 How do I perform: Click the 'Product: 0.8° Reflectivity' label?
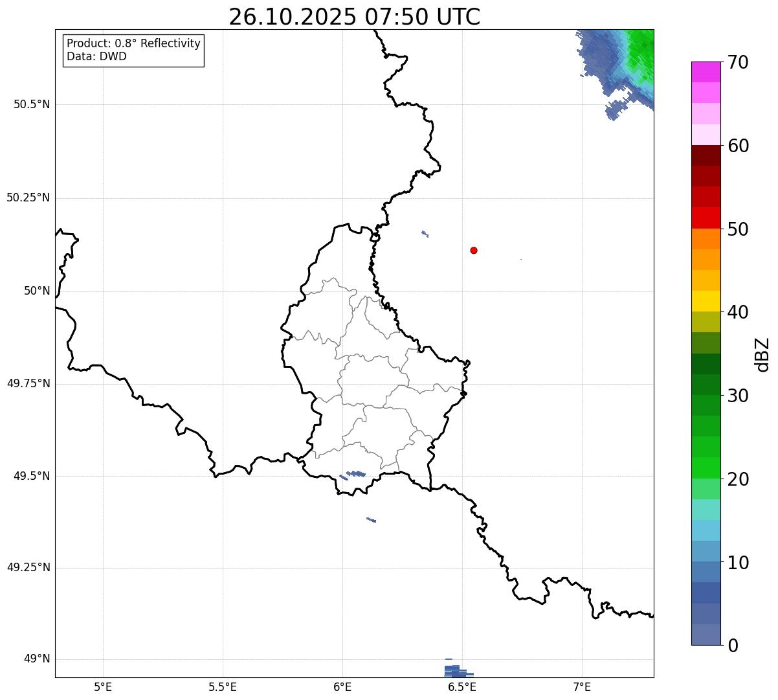(134, 43)
